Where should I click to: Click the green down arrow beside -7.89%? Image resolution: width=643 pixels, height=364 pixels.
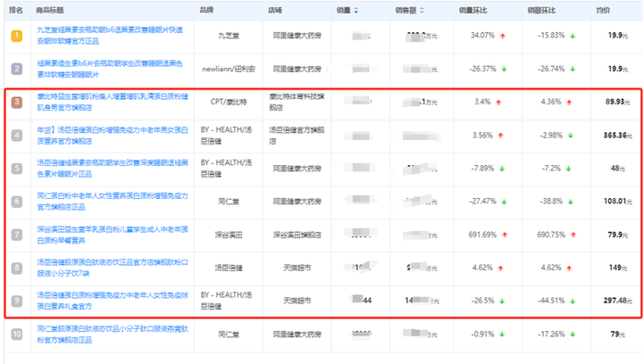[502, 169]
